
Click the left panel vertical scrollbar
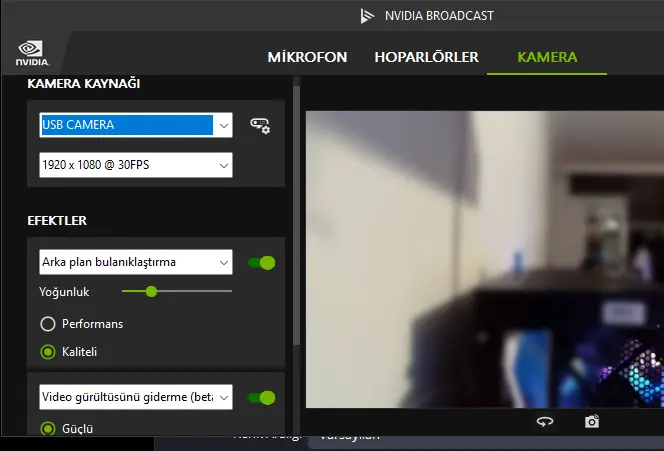click(x=296, y=216)
